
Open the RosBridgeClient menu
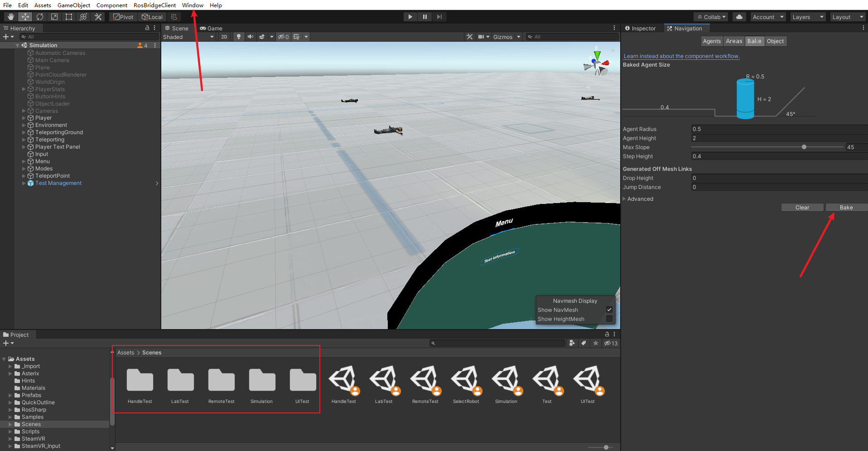[x=154, y=5]
